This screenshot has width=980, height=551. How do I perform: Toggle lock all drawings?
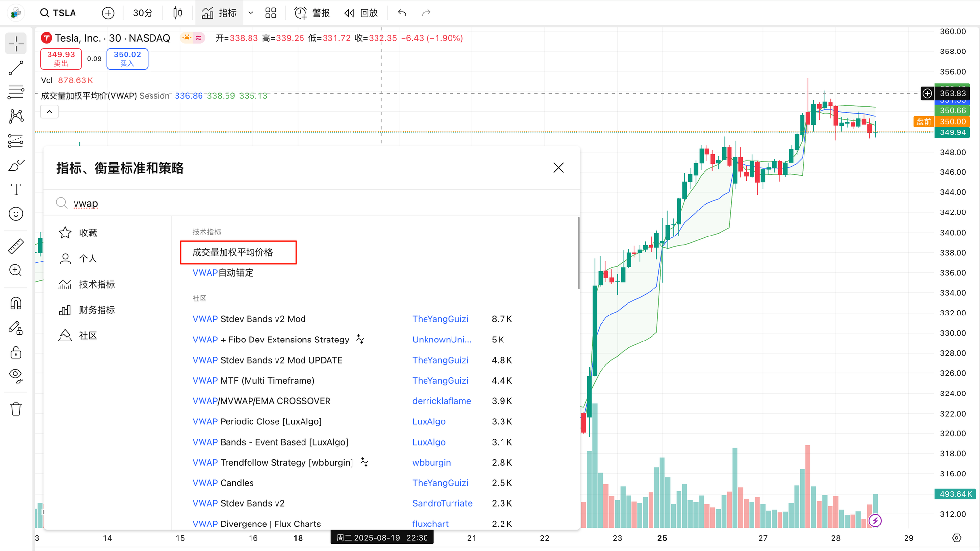[16, 352]
